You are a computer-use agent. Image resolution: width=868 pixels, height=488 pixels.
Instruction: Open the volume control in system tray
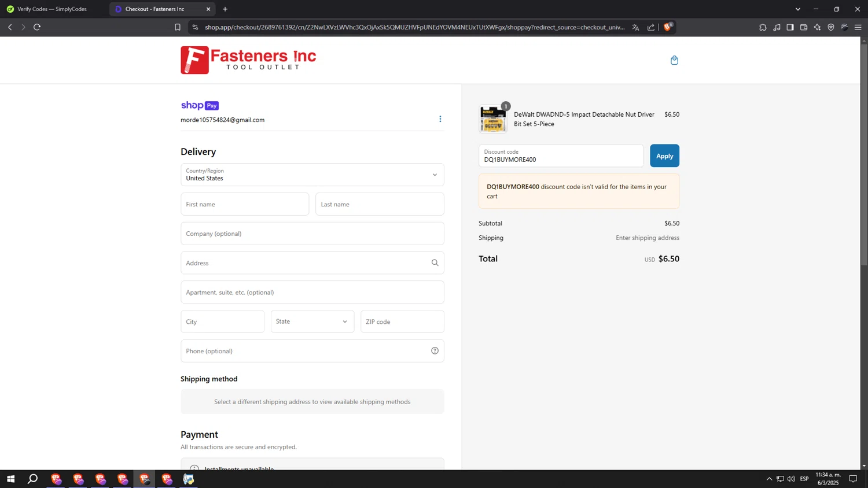click(x=791, y=479)
